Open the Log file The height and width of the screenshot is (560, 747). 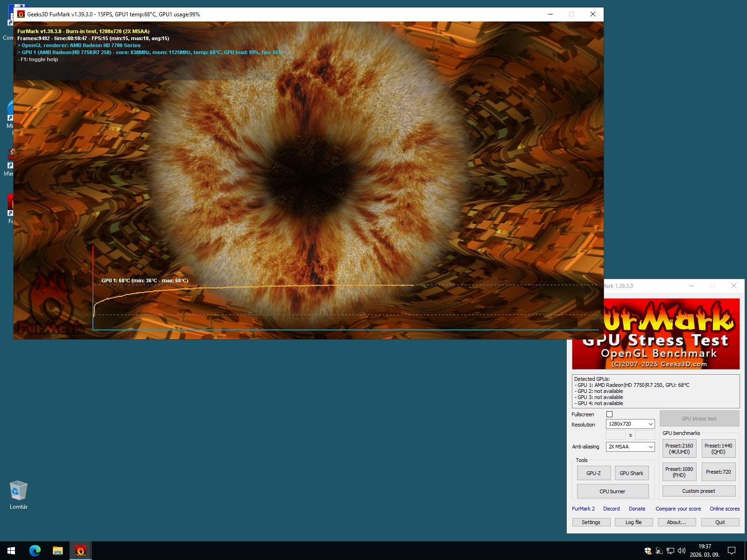pos(634,522)
